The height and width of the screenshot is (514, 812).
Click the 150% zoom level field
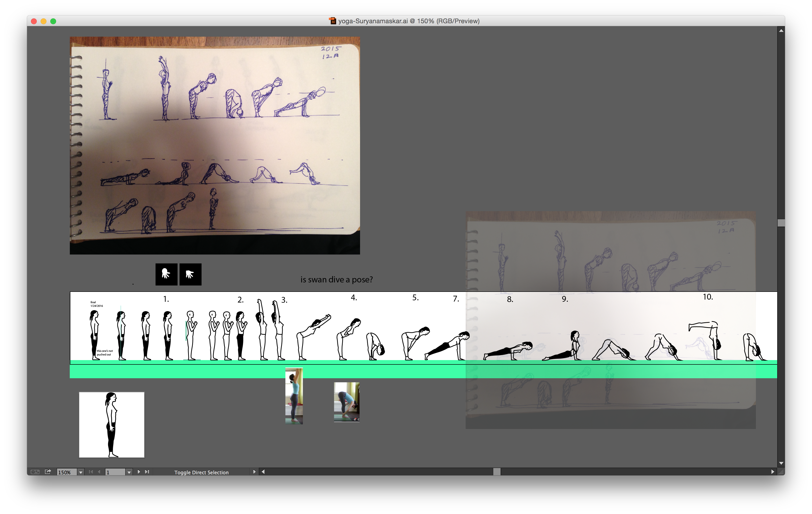pyautogui.click(x=66, y=472)
